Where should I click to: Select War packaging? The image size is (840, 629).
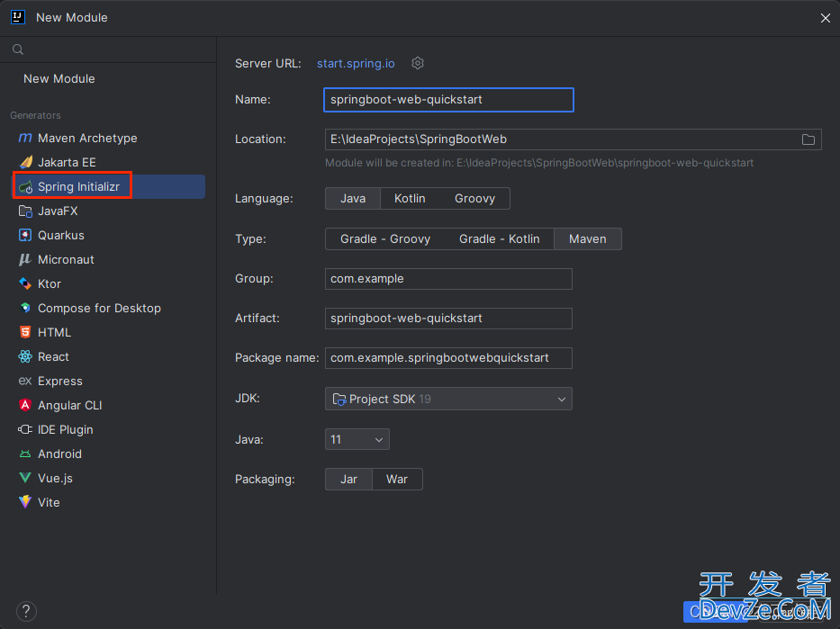[397, 479]
